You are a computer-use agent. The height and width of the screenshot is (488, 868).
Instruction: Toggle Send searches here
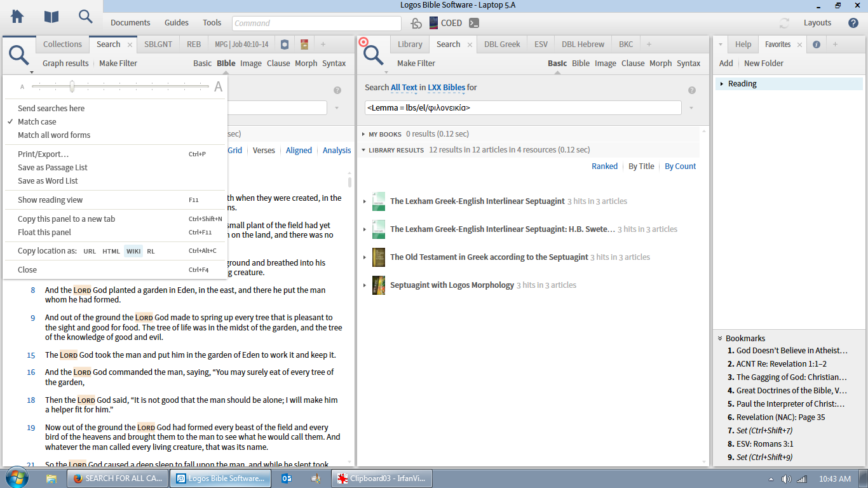pos(51,108)
